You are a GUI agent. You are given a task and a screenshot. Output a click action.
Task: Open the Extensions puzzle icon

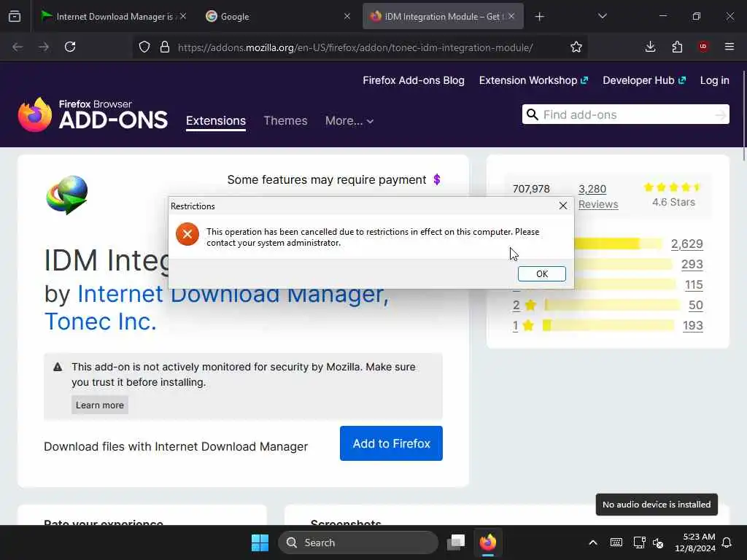[677, 47]
